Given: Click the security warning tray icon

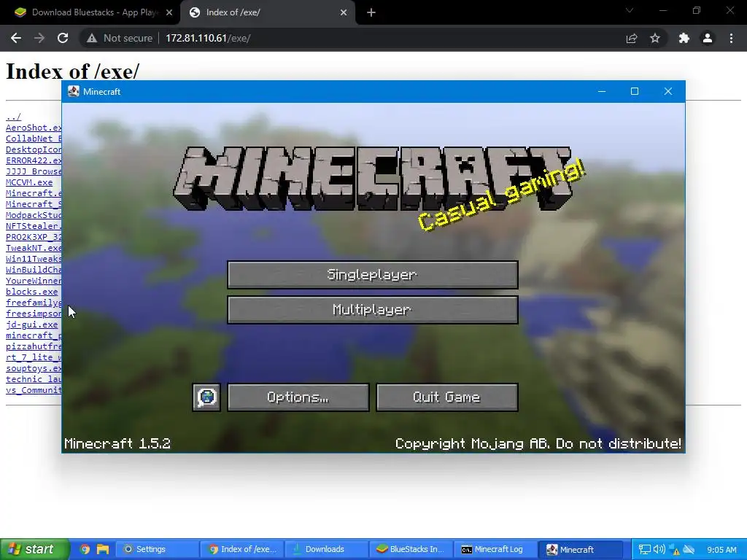Looking at the screenshot, I should coord(675,550).
